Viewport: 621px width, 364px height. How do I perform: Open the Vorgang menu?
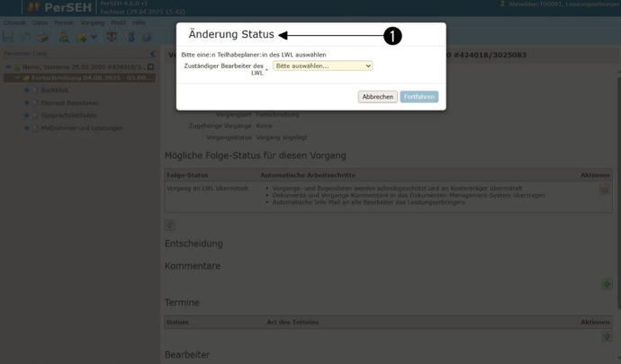click(92, 22)
